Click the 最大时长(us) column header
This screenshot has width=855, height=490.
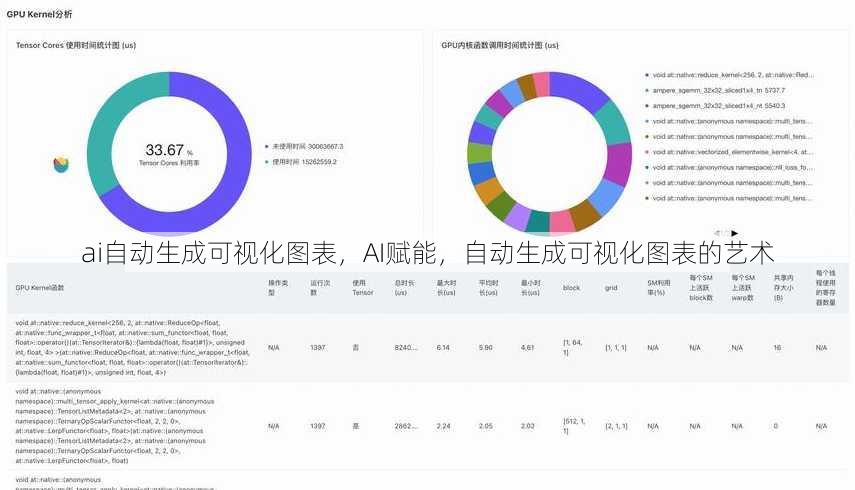tap(446, 288)
